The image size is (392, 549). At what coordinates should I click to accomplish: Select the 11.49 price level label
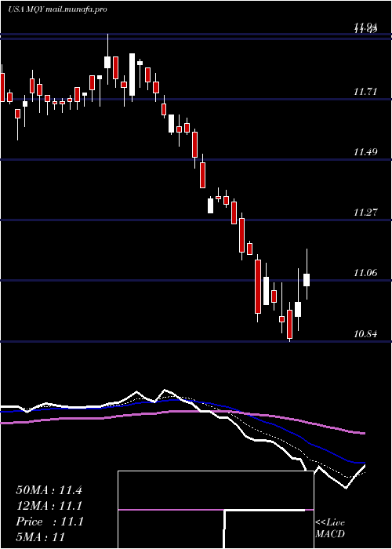click(x=365, y=152)
